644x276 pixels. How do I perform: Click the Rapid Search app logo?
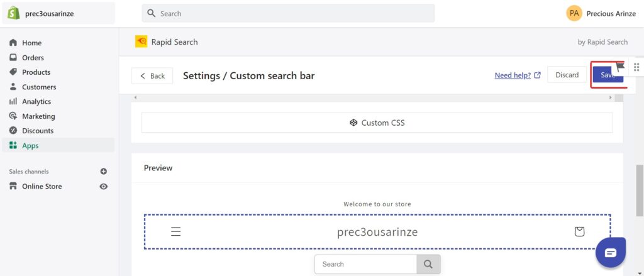pyautogui.click(x=142, y=41)
